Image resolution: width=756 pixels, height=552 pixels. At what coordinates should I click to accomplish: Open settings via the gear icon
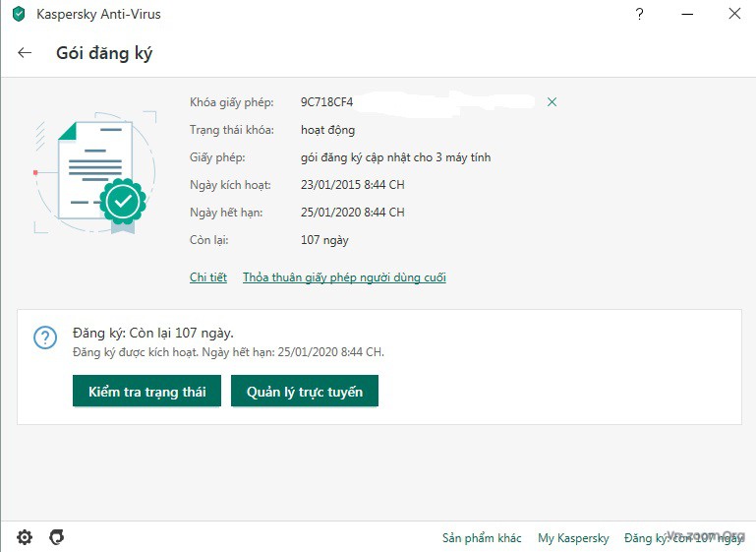[25, 537]
